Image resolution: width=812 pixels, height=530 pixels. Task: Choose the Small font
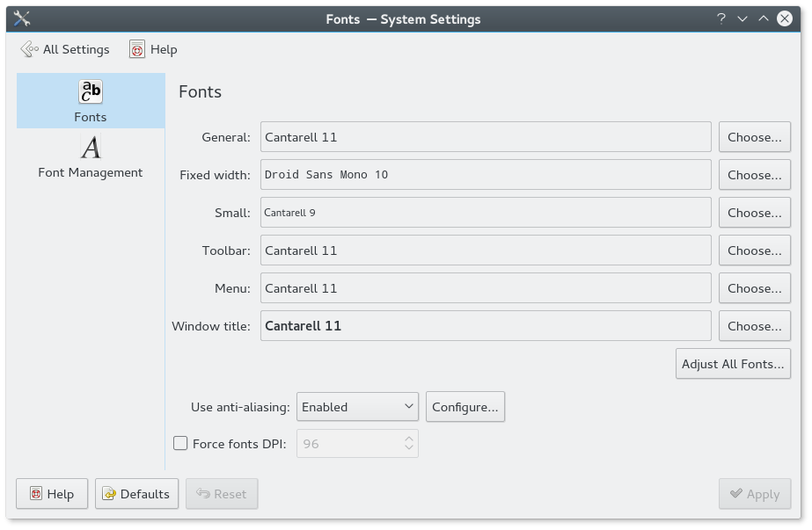pyautogui.click(x=755, y=213)
